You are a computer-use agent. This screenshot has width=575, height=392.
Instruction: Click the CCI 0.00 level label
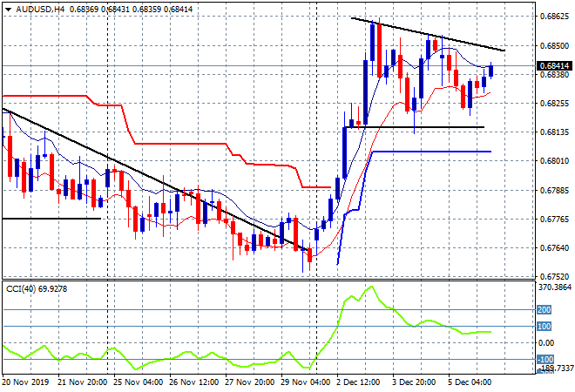tap(546, 343)
